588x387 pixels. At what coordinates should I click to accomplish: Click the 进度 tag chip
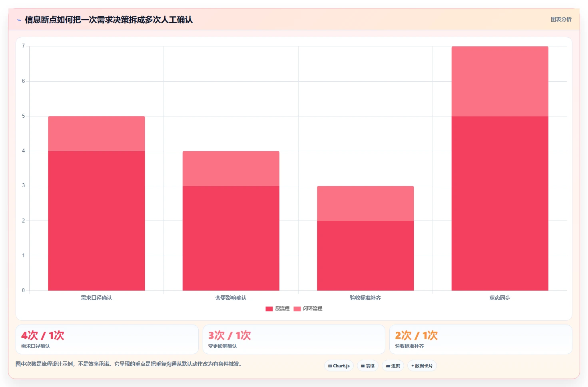(x=393, y=366)
